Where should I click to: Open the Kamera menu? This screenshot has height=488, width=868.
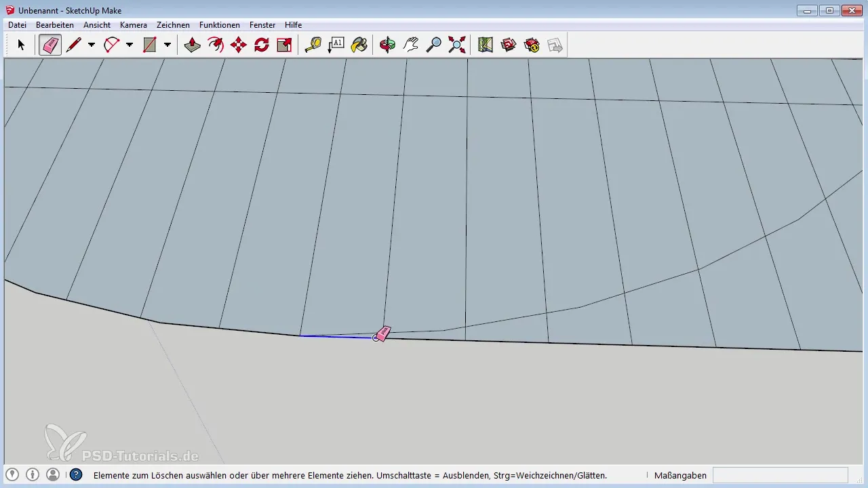(x=134, y=25)
